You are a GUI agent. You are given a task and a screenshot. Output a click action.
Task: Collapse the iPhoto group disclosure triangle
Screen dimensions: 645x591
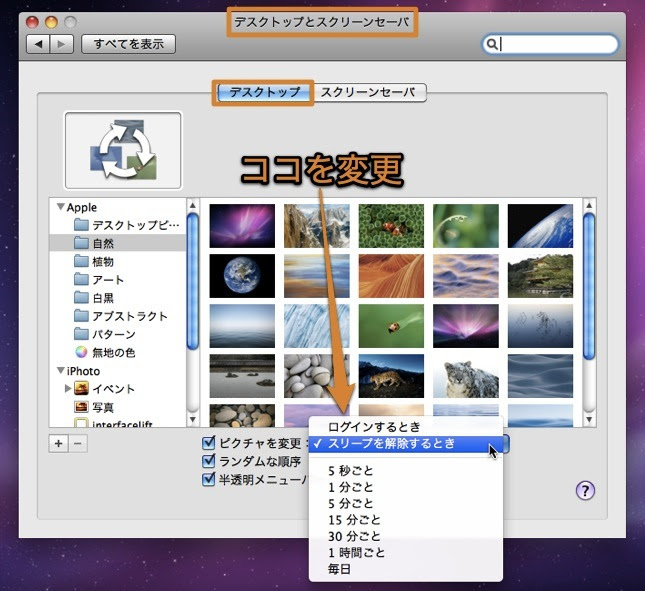pyautogui.click(x=61, y=371)
